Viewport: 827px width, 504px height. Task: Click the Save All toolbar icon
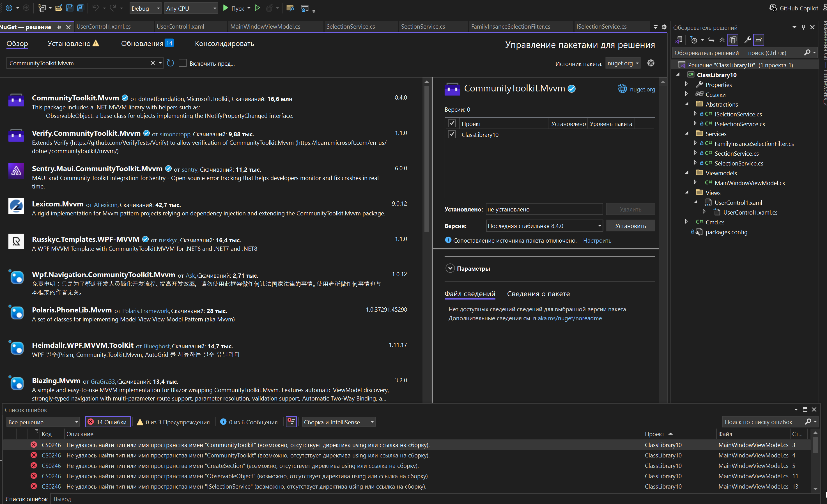click(81, 8)
